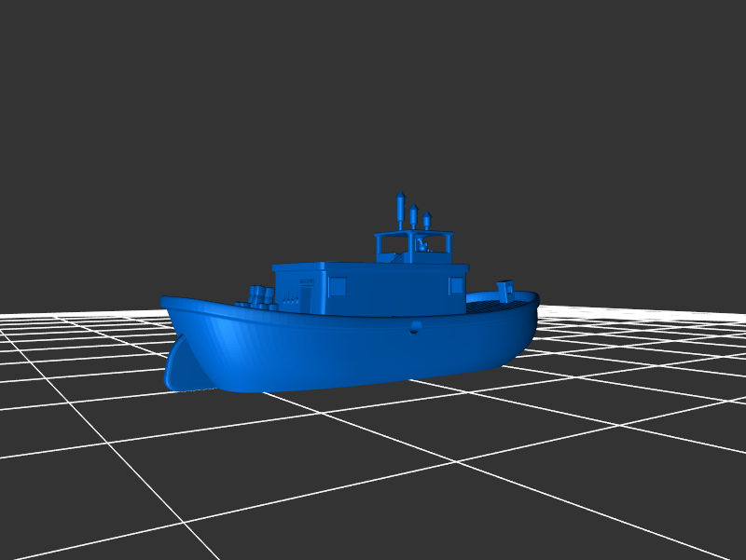Select the open wheelhouse atop the cabin
The height and width of the screenshot is (560, 746).
coord(413,246)
